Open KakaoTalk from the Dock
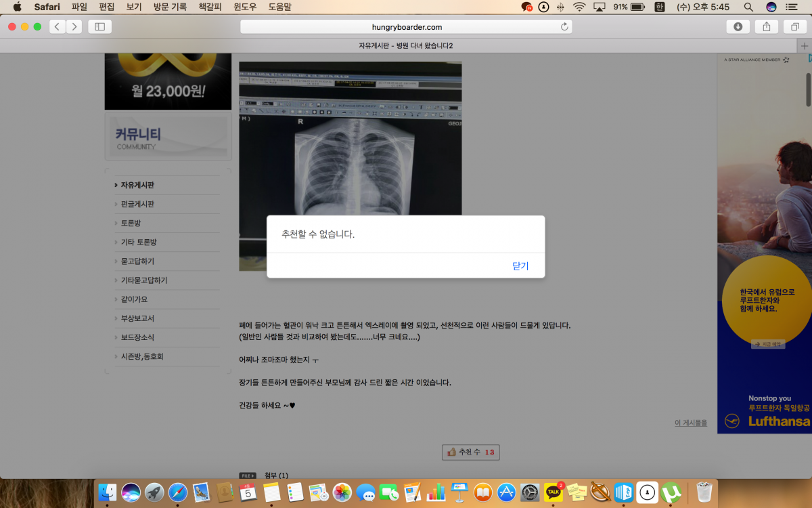 [x=554, y=492]
